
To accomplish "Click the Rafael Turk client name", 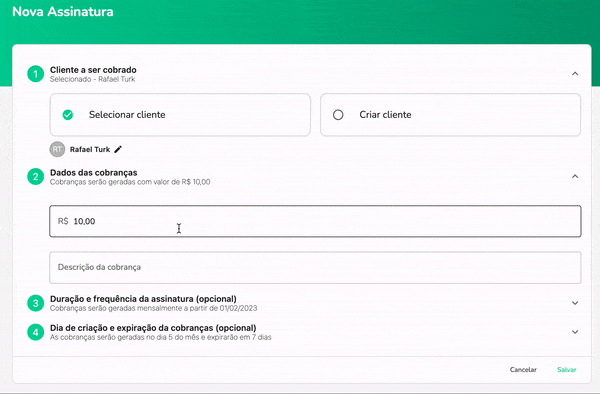I will coord(90,150).
